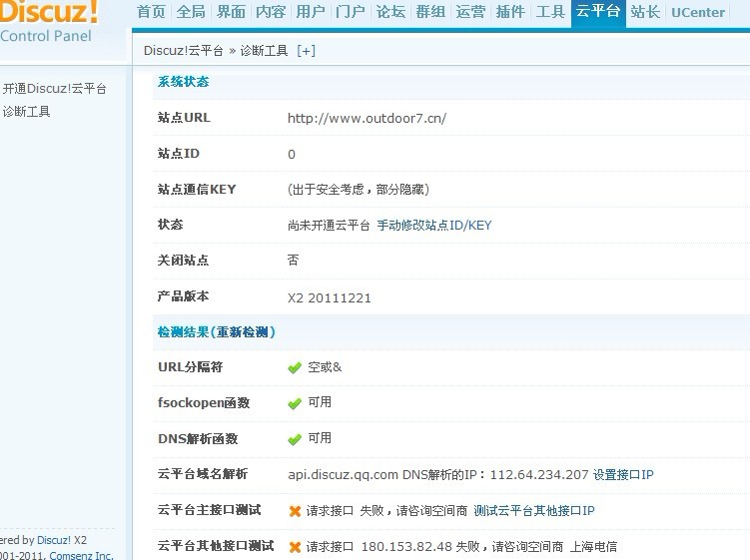Switch to the 全局 tab
750x560 pixels.
click(191, 11)
